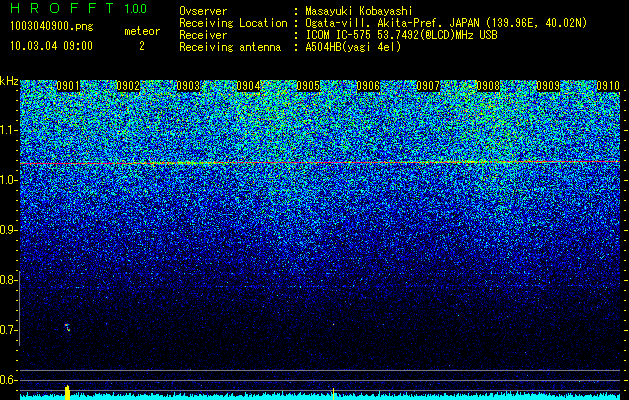Click the 0906 time marker
629x400 pixels.
(x=368, y=86)
